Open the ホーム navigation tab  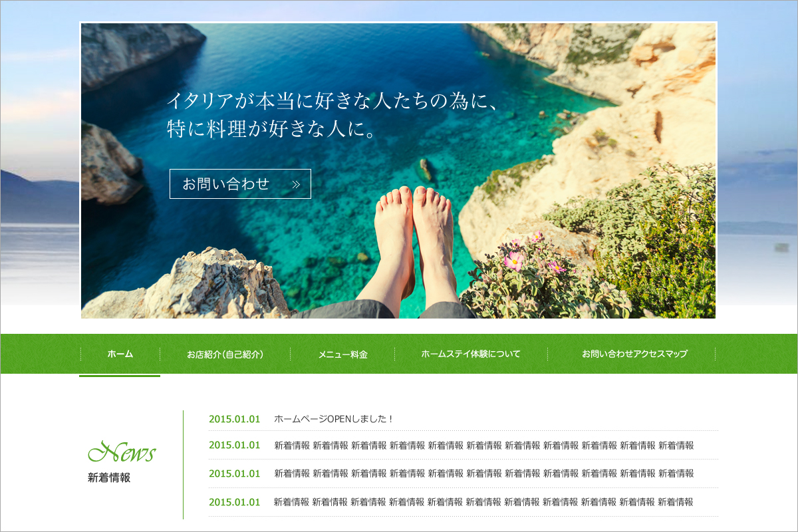[x=120, y=354]
